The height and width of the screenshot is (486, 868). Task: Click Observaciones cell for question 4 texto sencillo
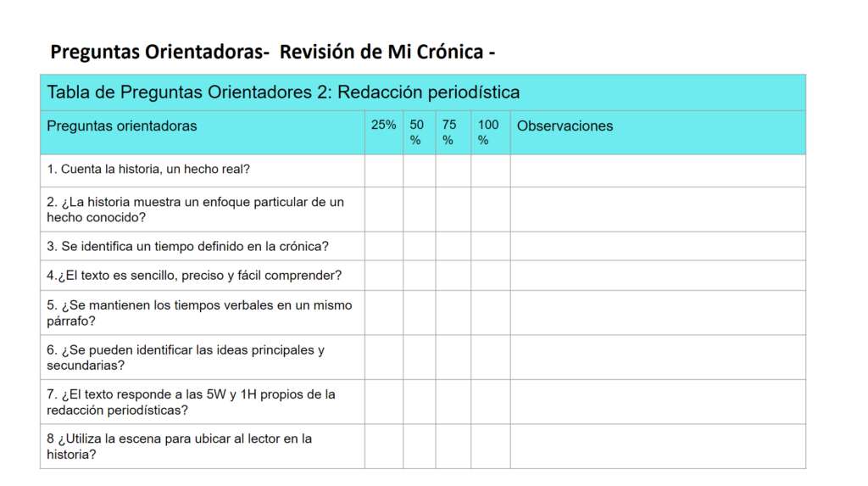[x=658, y=276]
